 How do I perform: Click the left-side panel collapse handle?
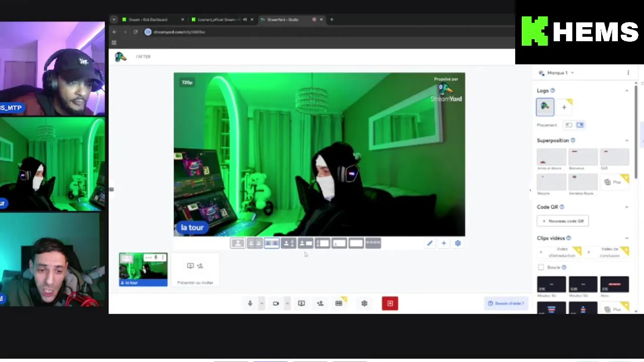(111, 190)
